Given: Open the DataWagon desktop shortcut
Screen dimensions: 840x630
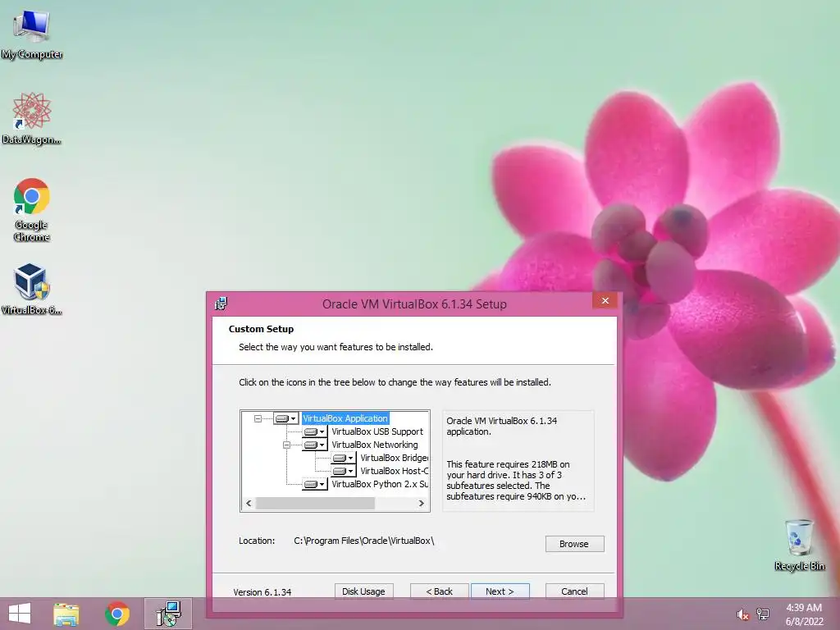Looking at the screenshot, I should (x=32, y=118).
